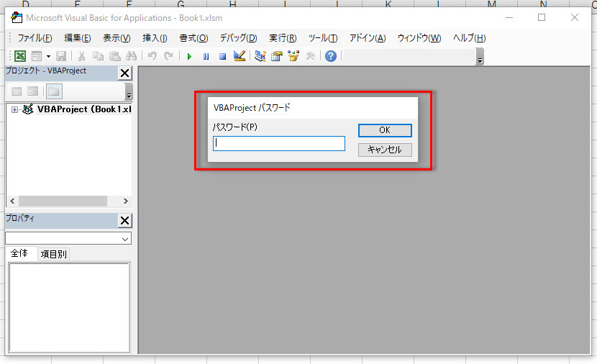Screen dimensions: 597x364
Task: Expand the VBAProject (Book1.xl tree node
Action: click(x=14, y=109)
